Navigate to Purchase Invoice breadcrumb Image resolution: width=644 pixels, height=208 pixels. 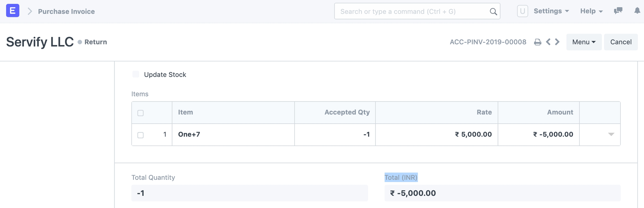tap(66, 11)
